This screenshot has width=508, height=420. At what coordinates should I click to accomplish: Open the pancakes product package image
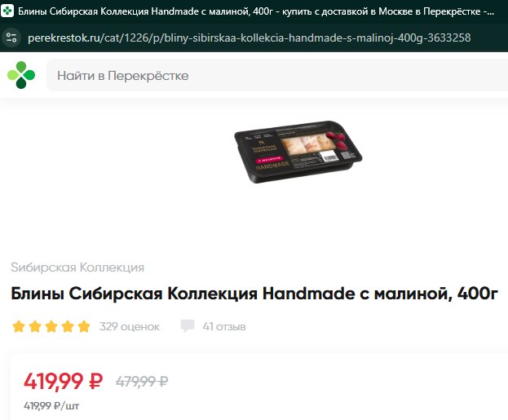(298, 152)
